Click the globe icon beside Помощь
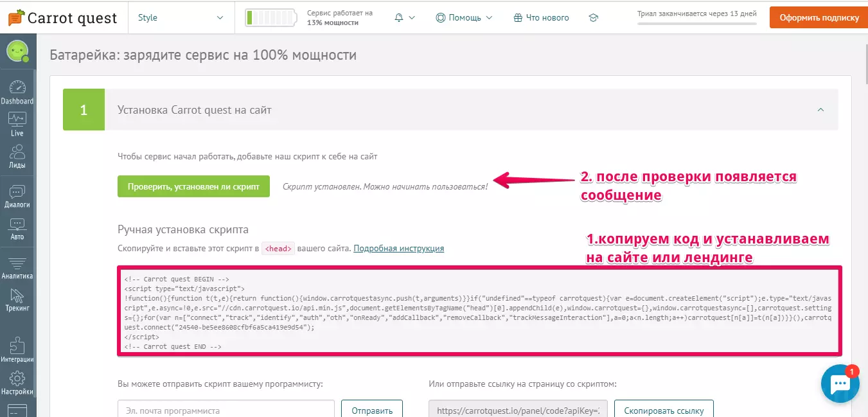868x417 pixels. click(440, 17)
